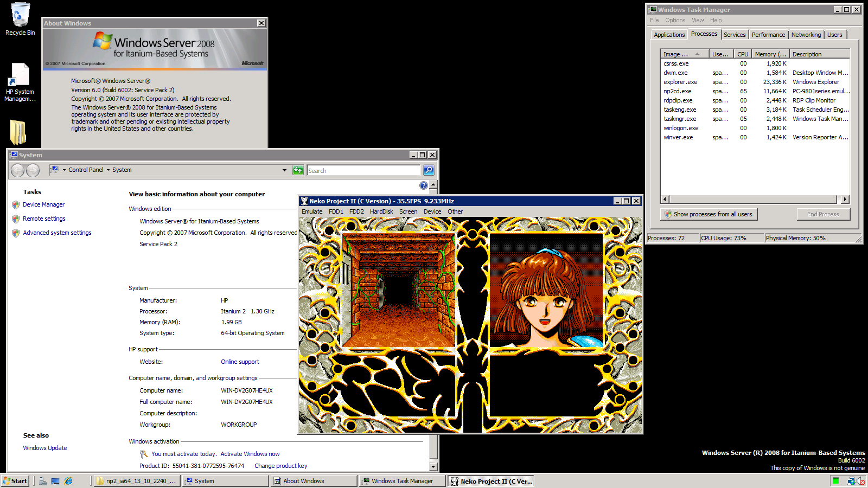Open the blue Help question mark icon
The image size is (868, 488).
tap(424, 185)
